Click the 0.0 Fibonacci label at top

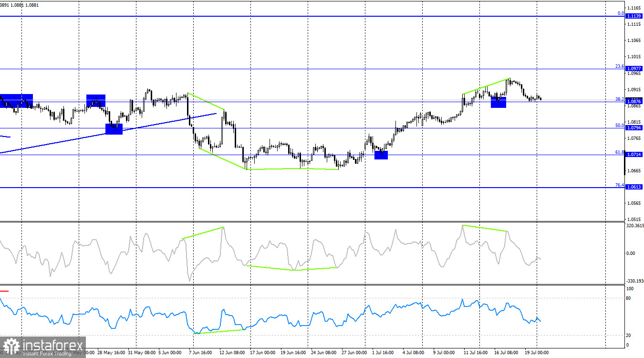622,13
